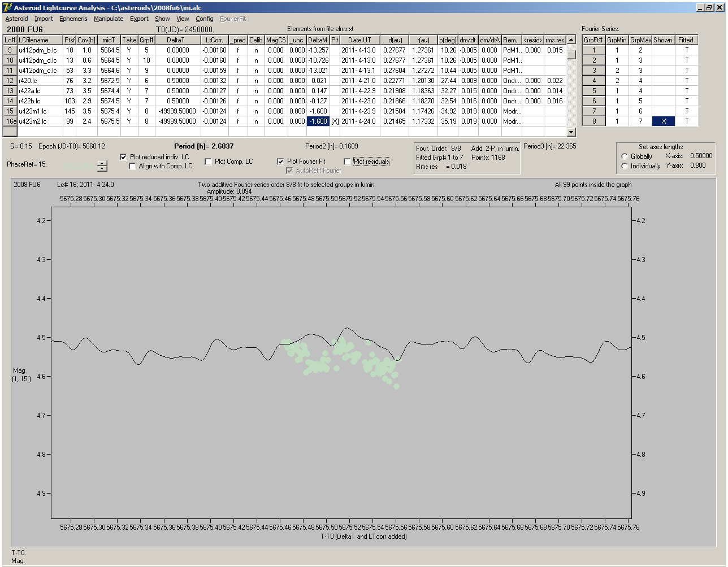Select lightcurve row number 9
This screenshot has height=567, width=728.
pos(10,50)
